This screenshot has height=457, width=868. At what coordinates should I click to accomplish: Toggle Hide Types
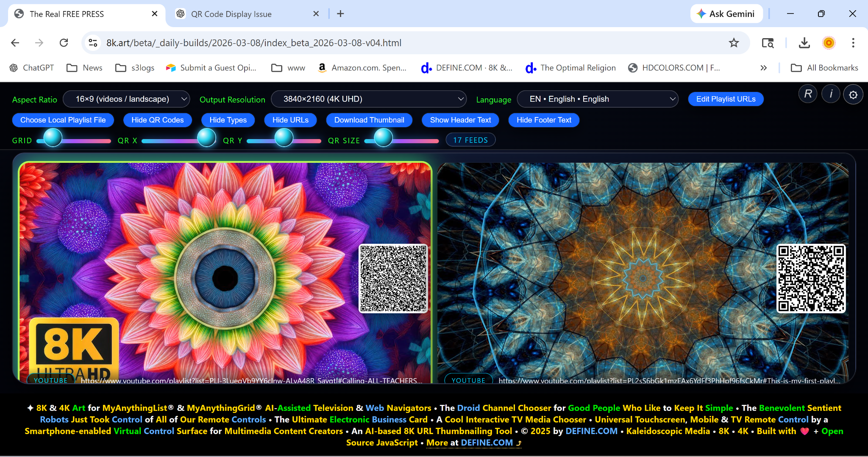228,120
